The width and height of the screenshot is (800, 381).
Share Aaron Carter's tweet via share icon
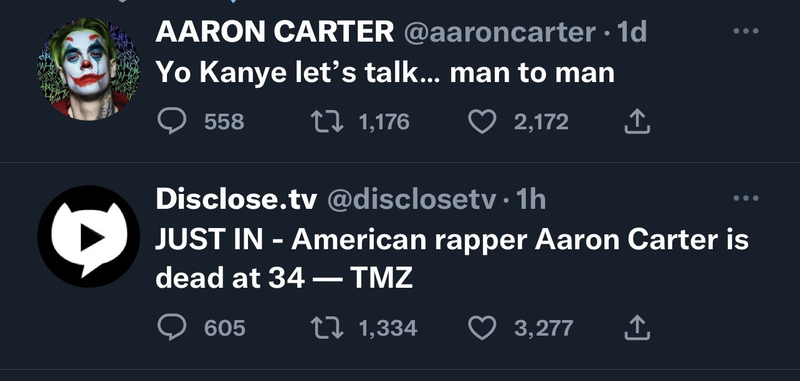pyautogui.click(x=637, y=122)
